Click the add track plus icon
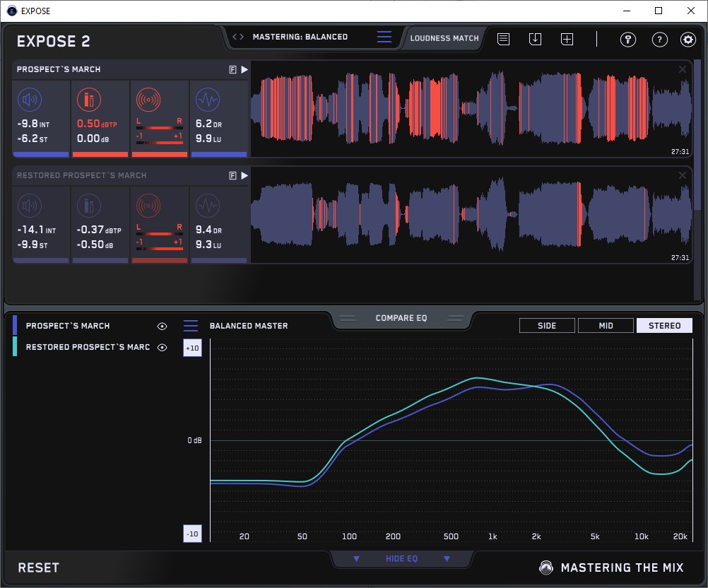 [567, 40]
